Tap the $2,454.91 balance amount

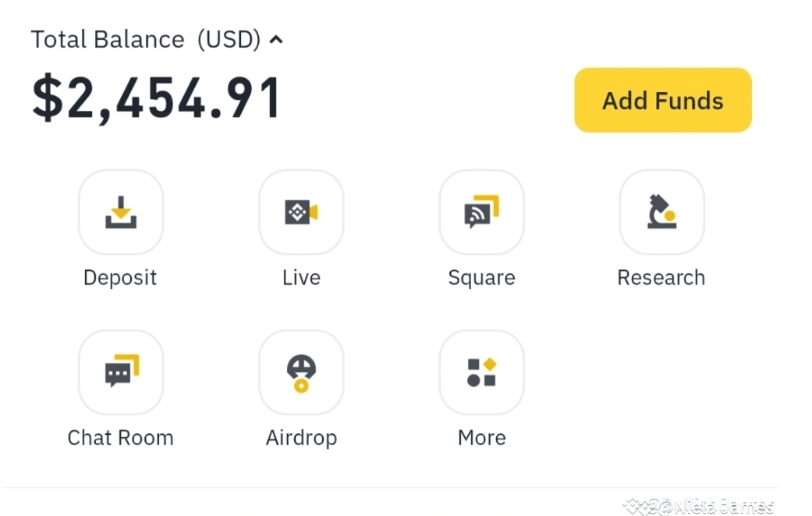(x=156, y=99)
